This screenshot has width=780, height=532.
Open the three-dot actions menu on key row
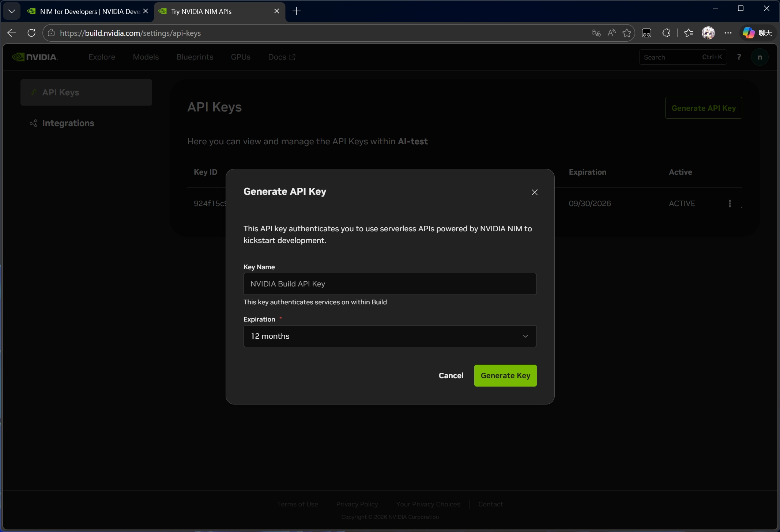pyautogui.click(x=730, y=204)
